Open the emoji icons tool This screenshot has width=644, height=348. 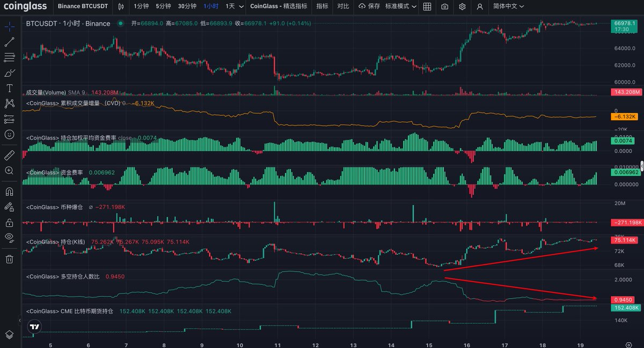coord(9,135)
